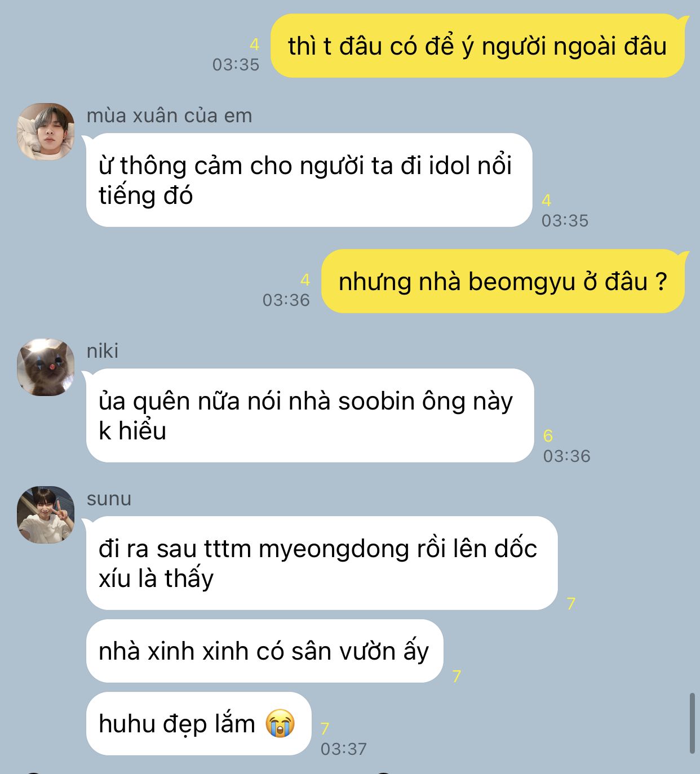Select the yellow bubble "nhưng nhà beomgyu ở đâu ?"
700x774 pixels.
tap(503, 281)
